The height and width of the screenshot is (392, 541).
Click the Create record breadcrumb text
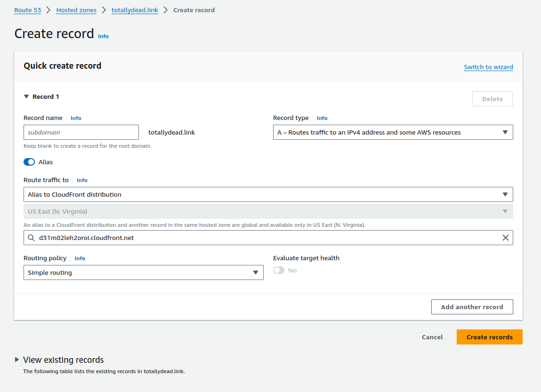[x=194, y=10]
